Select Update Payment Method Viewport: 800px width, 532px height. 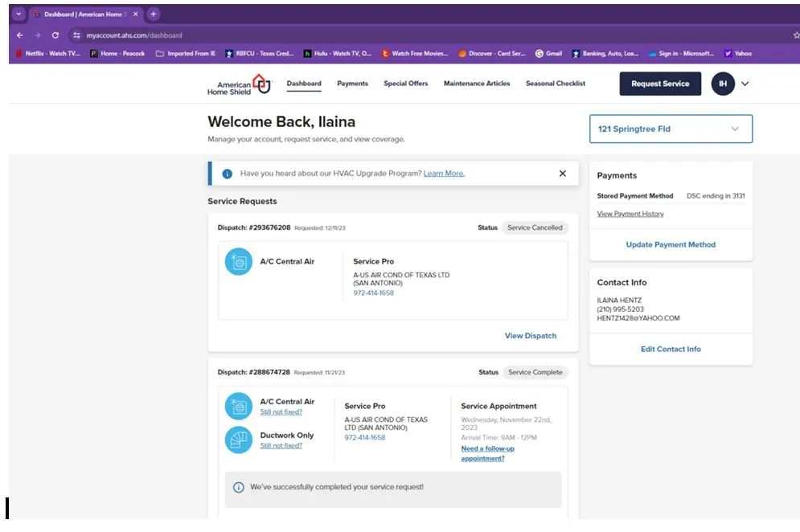coord(671,244)
